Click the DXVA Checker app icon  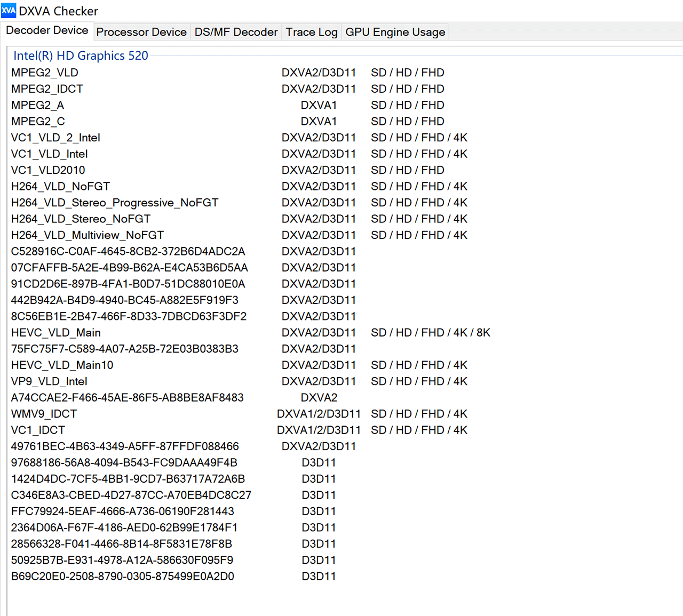(9, 10)
